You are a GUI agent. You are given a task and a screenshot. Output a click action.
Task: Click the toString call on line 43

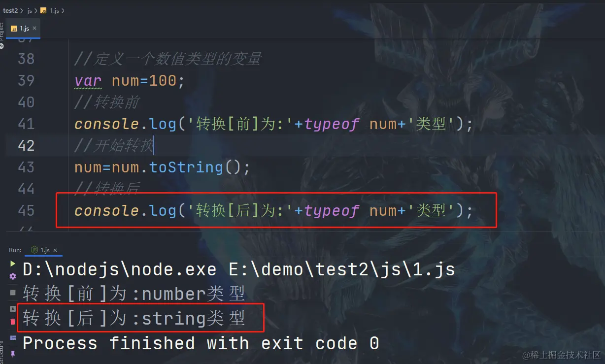click(x=186, y=167)
